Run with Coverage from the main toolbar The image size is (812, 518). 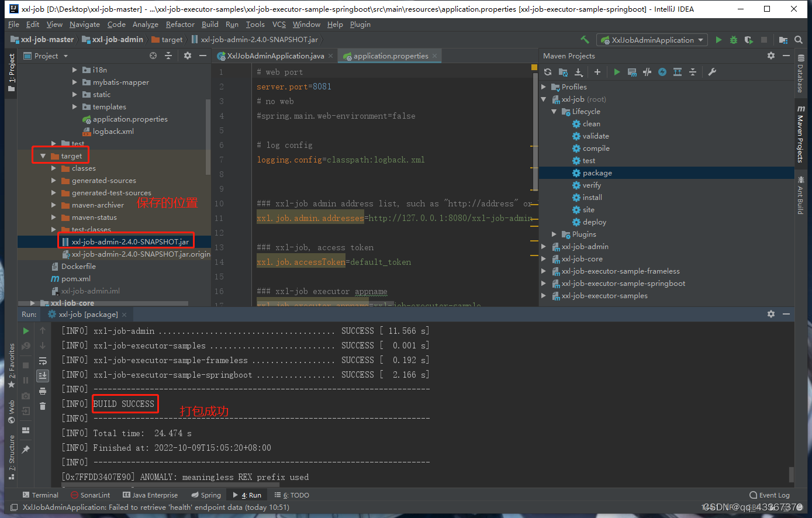point(749,40)
